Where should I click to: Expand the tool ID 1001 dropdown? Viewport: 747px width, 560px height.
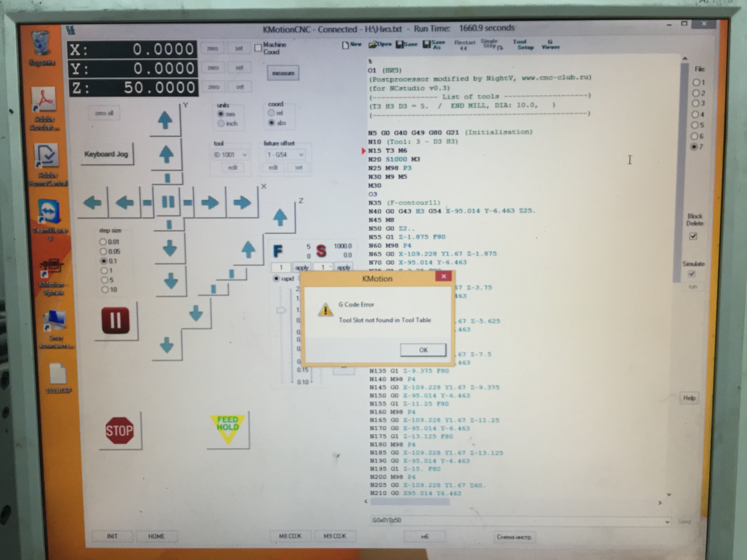click(x=244, y=155)
